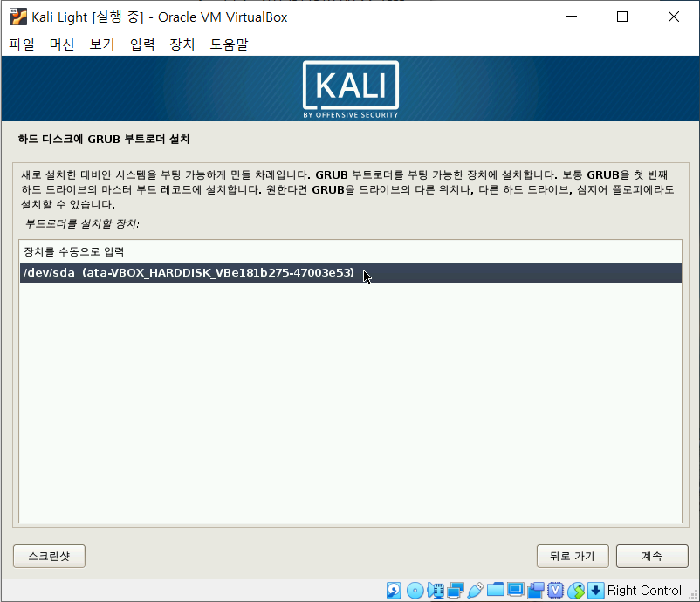Maximize the VirtualBox window
This screenshot has width=700, height=602.
pos(622,17)
